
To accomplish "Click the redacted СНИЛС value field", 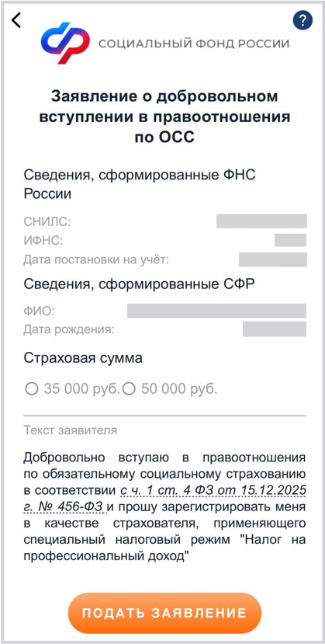I will (x=261, y=221).
